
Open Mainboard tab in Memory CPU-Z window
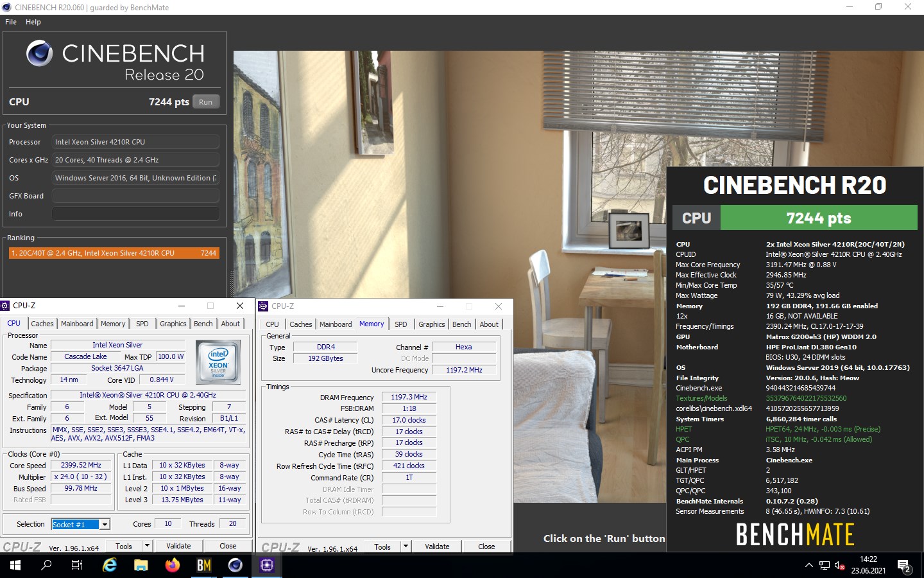[336, 324]
